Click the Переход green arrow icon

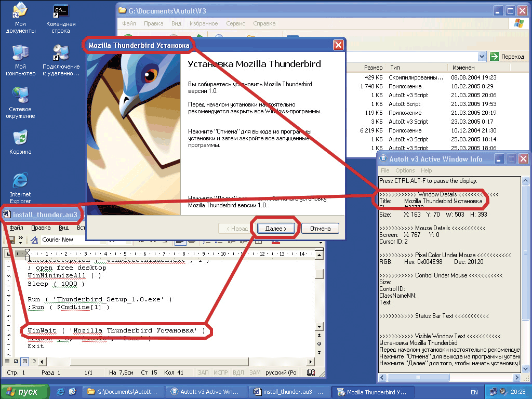495,57
